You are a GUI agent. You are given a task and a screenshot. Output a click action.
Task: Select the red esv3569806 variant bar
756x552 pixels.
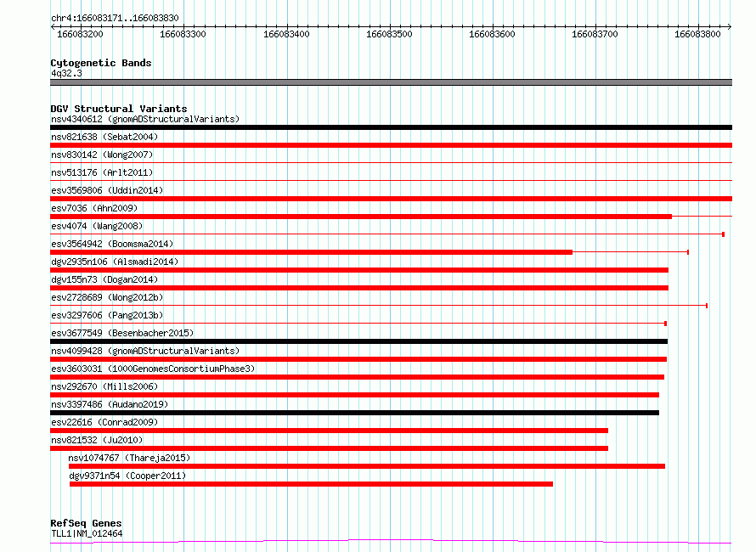[x=391, y=199]
